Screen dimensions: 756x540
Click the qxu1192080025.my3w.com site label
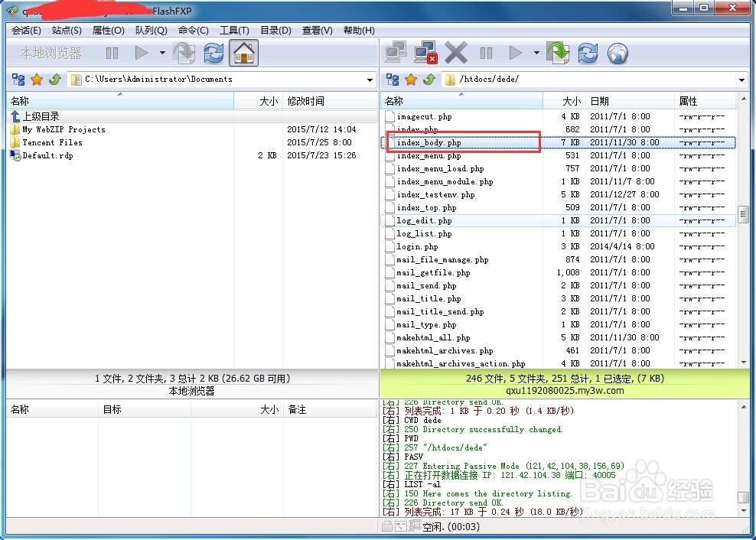click(565, 391)
